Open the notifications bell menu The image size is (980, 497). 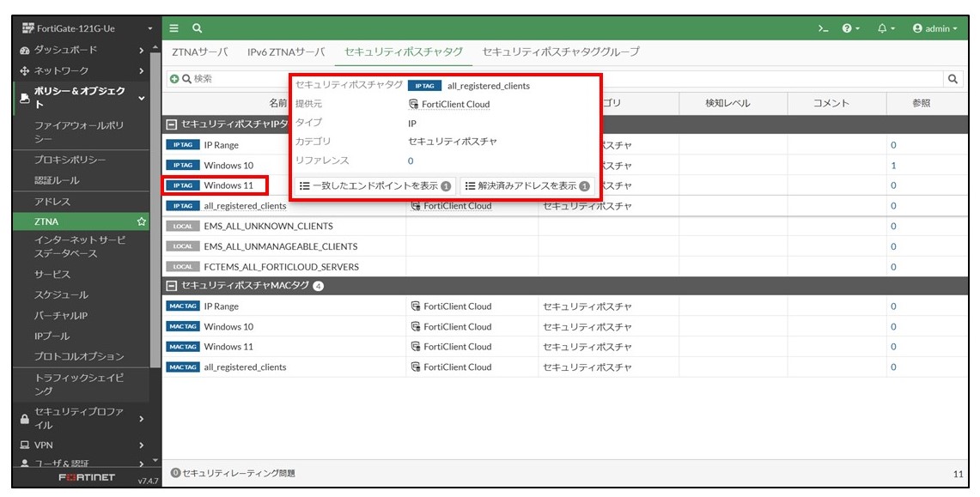click(x=886, y=28)
